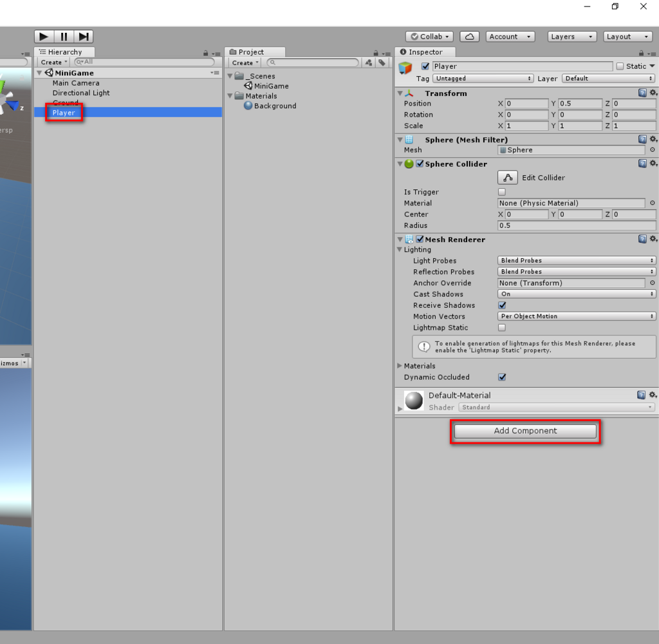659x644 pixels.
Task: Open Sphere Mesh Filter help icon
Action: click(x=642, y=139)
